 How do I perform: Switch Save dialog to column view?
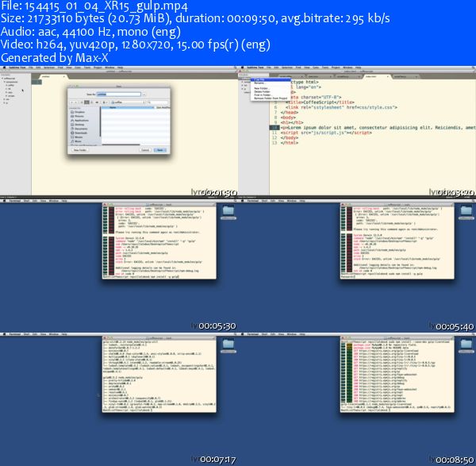coord(92,102)
